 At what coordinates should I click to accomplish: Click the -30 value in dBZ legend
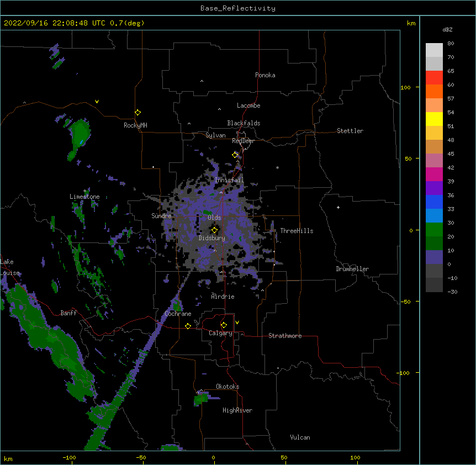click(x=452, y=292)
